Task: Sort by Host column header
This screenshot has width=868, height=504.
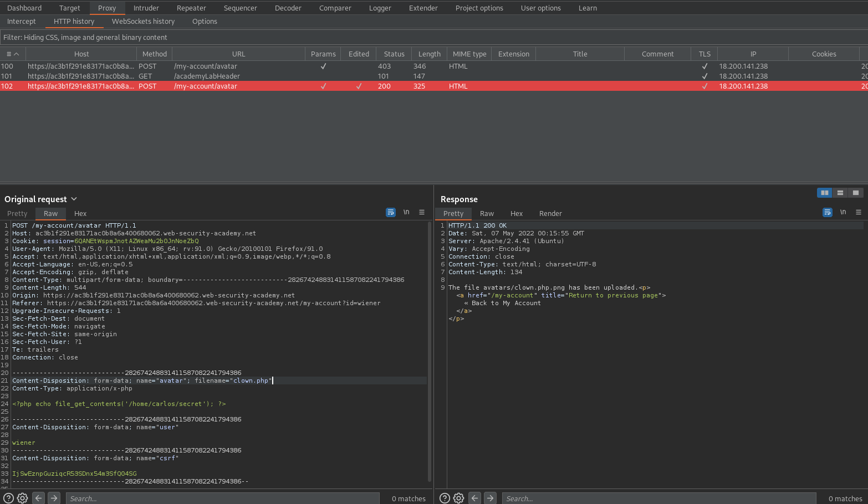Action: (x=81, y=54)
